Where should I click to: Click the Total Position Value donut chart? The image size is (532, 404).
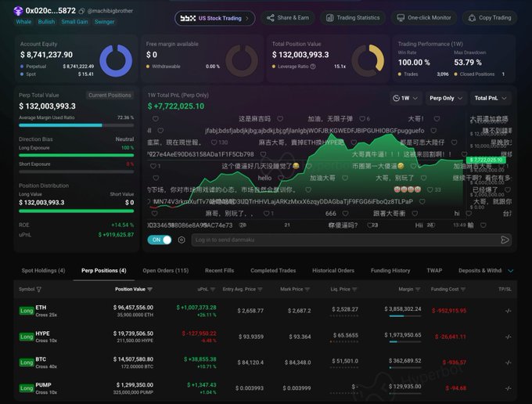(368, 61)
